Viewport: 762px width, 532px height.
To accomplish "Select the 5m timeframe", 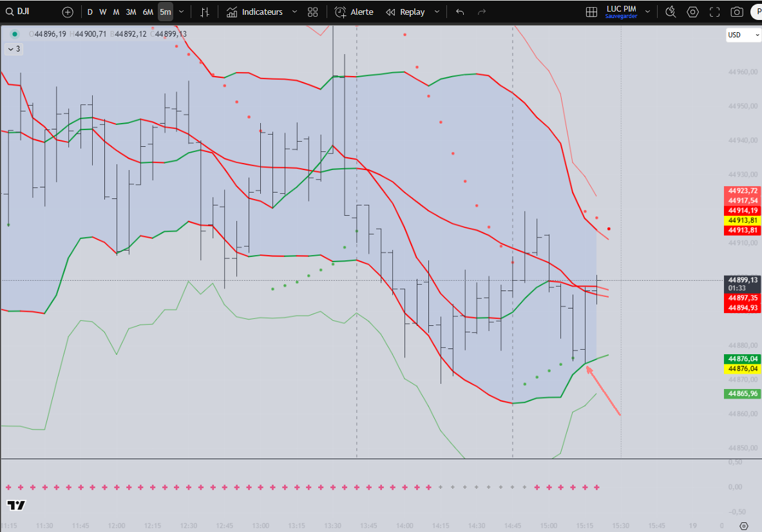I will click(x=166, y=12).
